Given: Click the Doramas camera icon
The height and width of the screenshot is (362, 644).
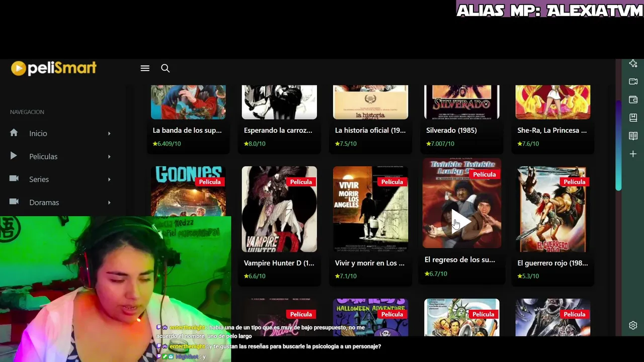Looking at the screenshot, I should click(14, 202).
